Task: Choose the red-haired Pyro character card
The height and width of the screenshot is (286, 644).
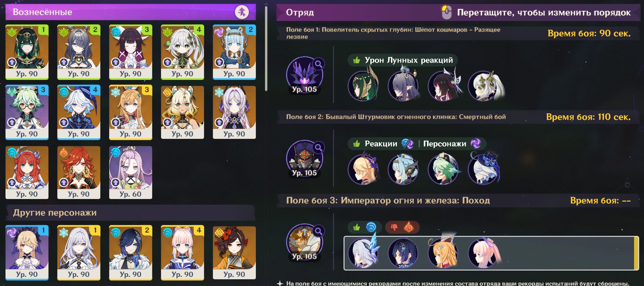Action: click(79, 172)
